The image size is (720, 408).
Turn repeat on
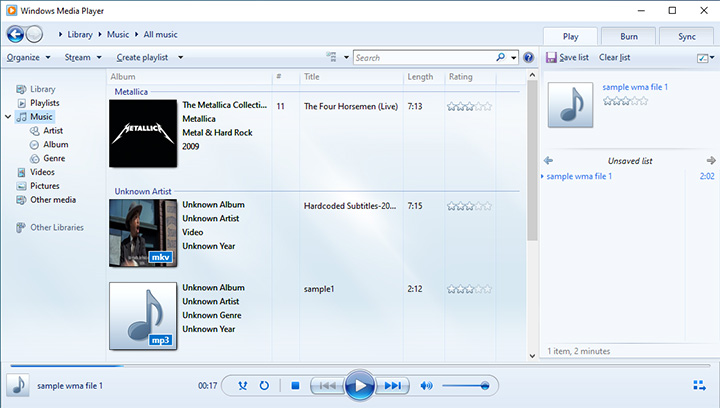tap(264, 386)
